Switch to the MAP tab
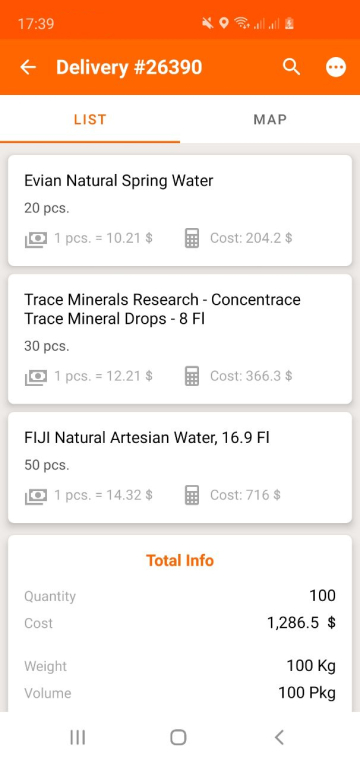The height and width of the screenshot is (760, 360). pos(270,119)
